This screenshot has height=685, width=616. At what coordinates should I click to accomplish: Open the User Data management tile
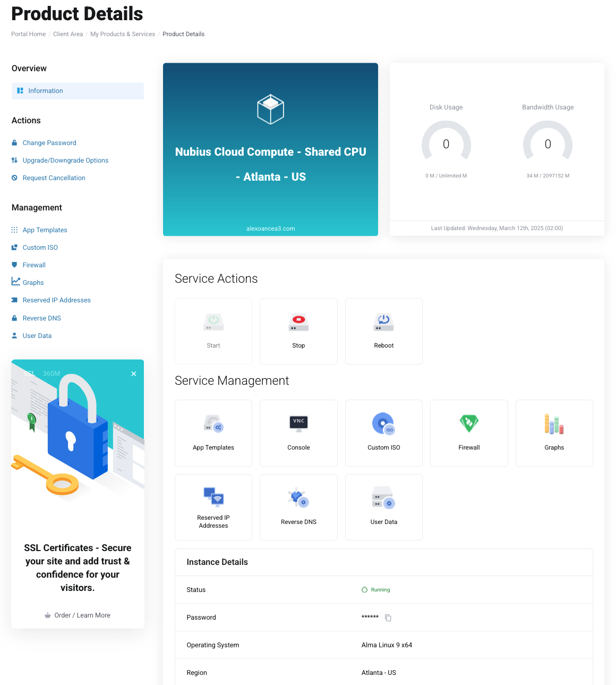384,508
